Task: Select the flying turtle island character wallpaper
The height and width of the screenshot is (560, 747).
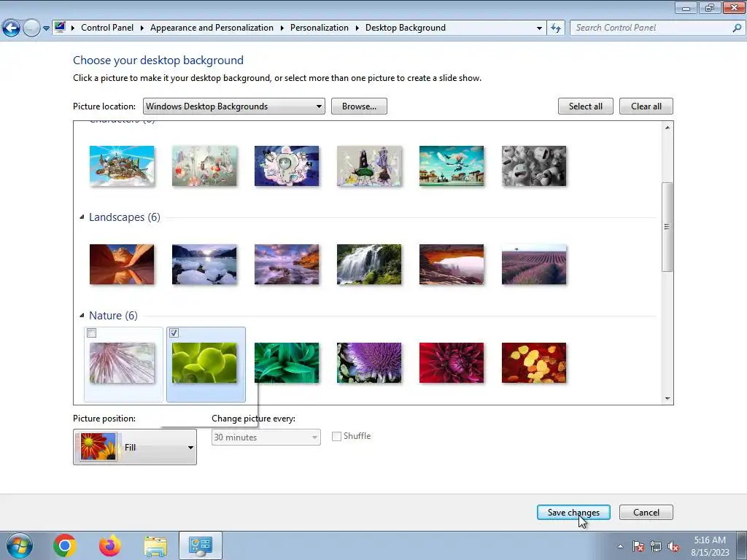Action: (x=122, y=166)
